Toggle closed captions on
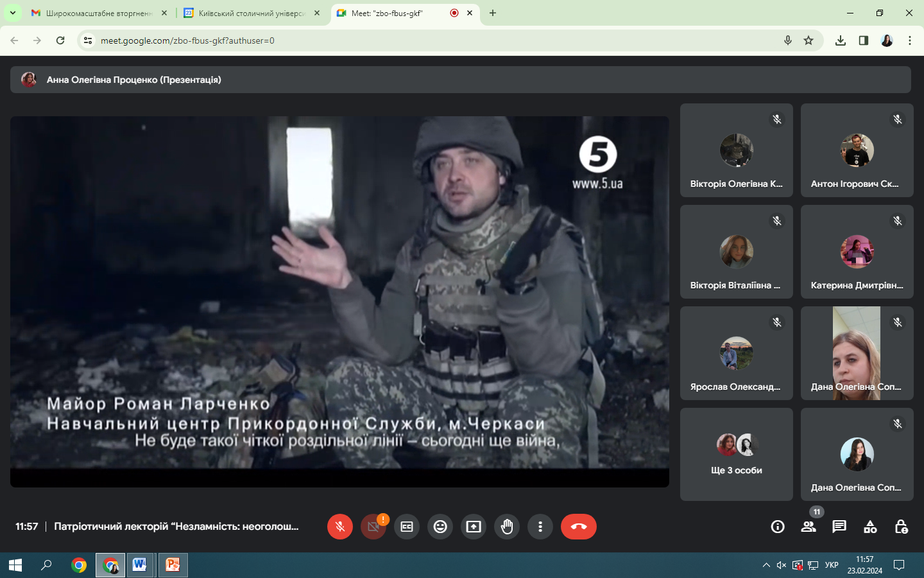This screenshot has width=924, height=578. click(x=407, y=527)
